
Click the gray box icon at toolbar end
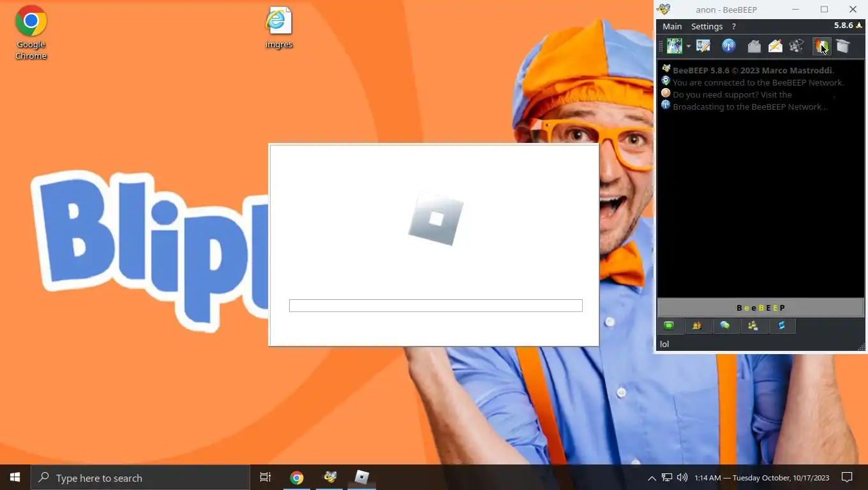coord(843,46)
